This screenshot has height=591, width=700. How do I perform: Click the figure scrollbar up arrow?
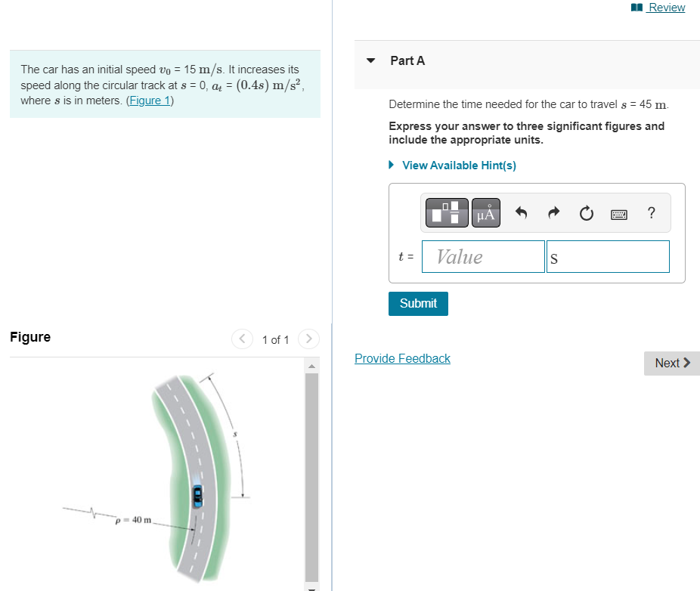[311, 366]
